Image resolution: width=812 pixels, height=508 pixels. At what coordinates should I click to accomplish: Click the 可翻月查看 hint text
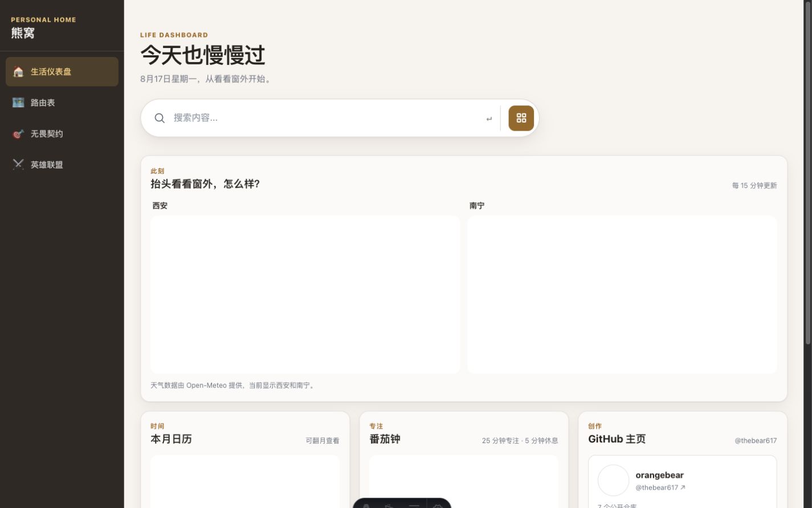pyautogui.click(x=323, y=441)
